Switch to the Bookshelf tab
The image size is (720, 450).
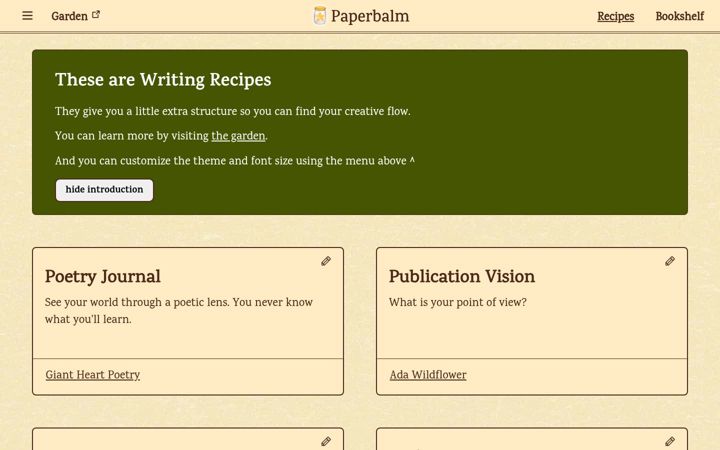[680, 16]
